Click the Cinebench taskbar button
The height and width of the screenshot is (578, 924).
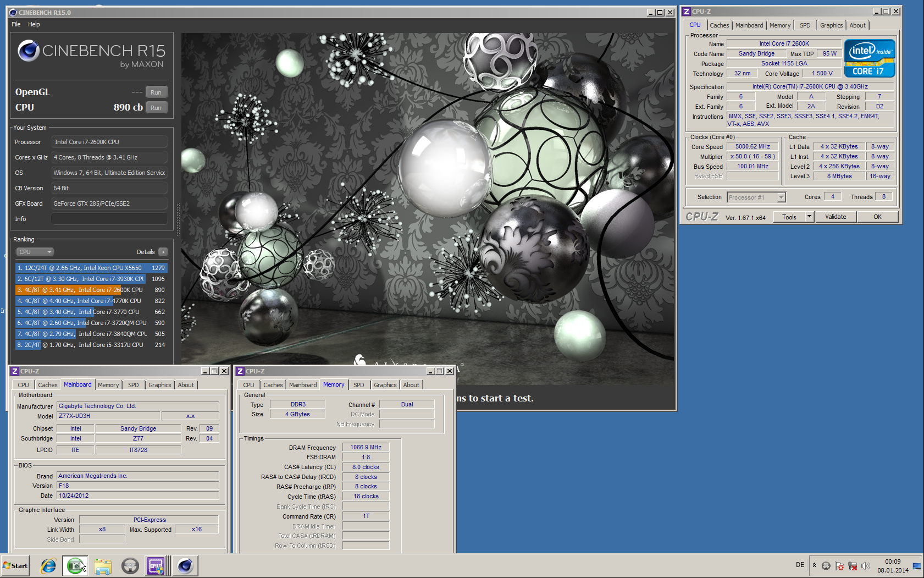[x=185, y=565]
